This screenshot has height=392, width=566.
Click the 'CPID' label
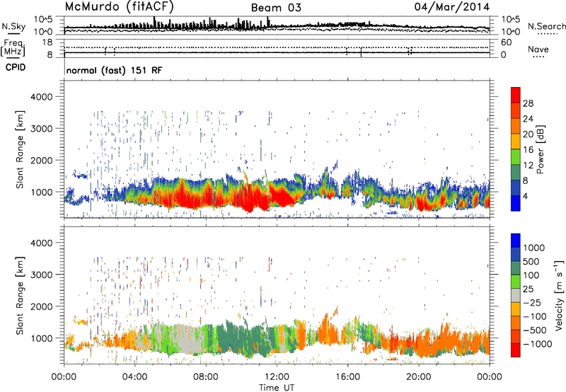(16, 67)
